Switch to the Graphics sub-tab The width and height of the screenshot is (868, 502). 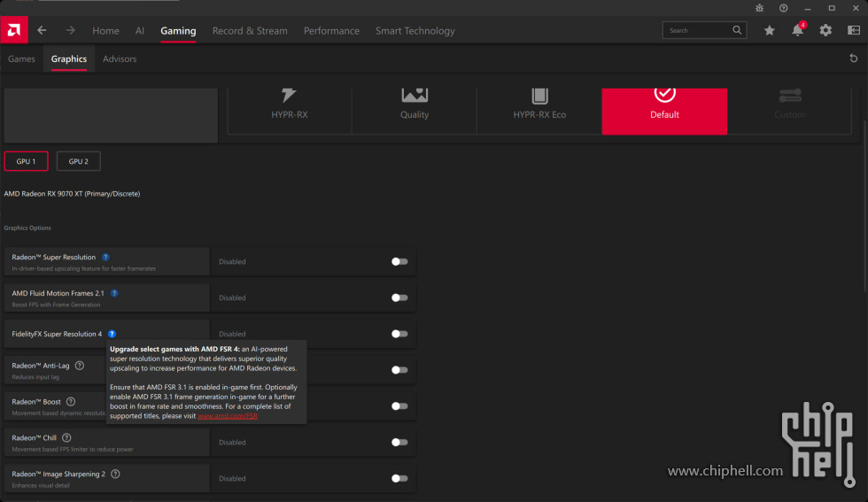69,58
